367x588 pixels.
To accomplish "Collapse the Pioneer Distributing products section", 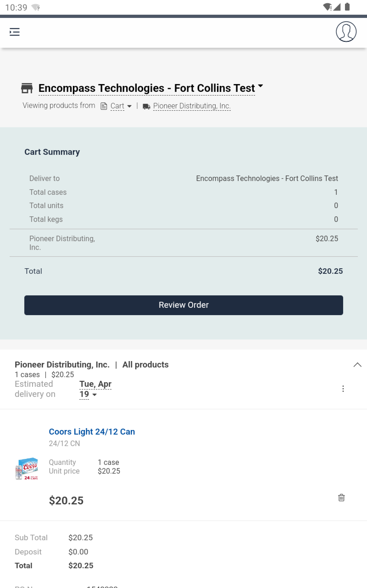I will point(357,365).
